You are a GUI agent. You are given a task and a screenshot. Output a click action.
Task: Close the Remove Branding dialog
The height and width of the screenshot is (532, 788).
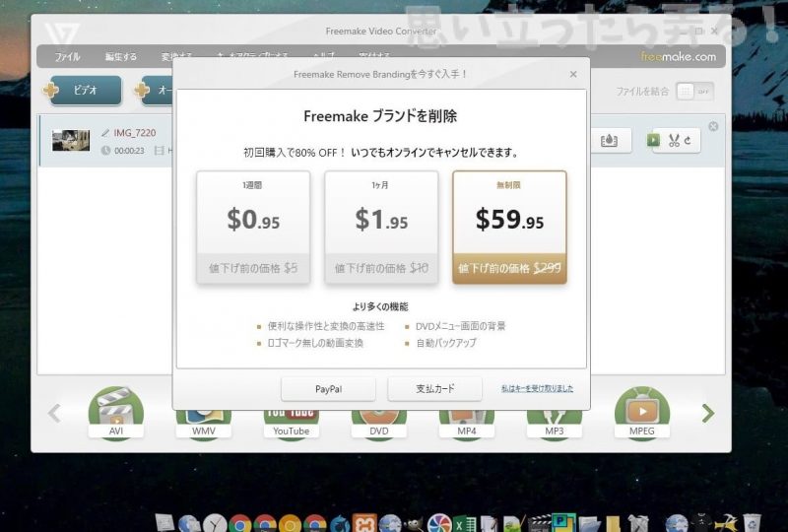tap(573, 75)
